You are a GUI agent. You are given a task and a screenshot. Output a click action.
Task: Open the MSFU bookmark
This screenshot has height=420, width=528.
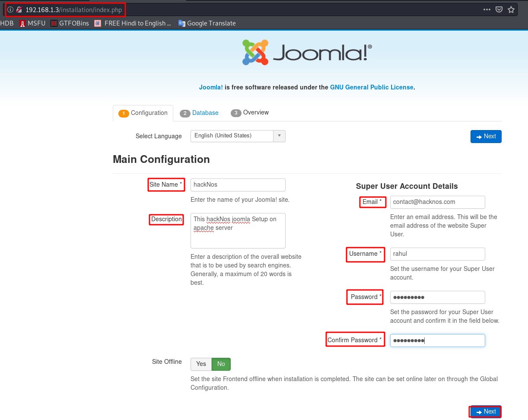32,23
